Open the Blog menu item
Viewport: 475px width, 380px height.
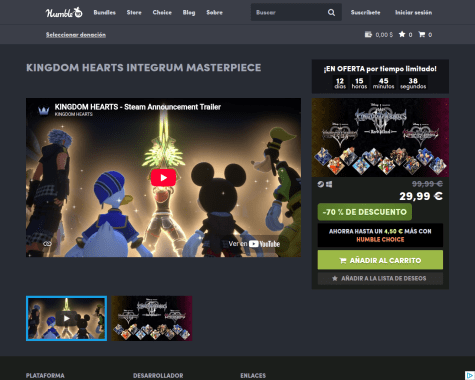click(x=189, y=12)
